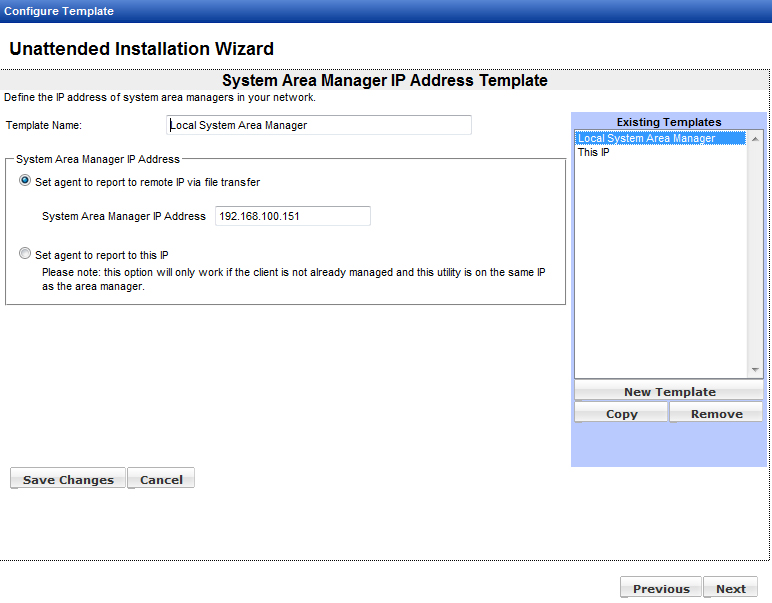Viewport: 772px width, 603px height.
Task: Copy the selected template
Action: click(621, 414)
